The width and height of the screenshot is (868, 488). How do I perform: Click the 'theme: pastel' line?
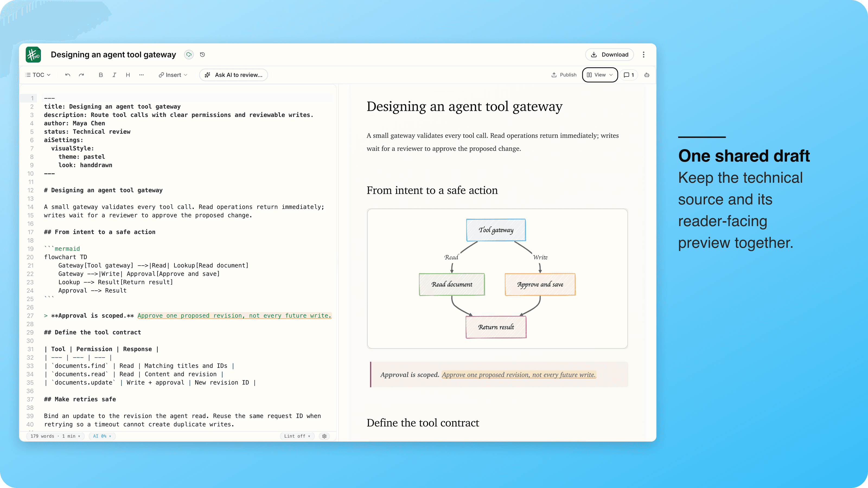82,157
